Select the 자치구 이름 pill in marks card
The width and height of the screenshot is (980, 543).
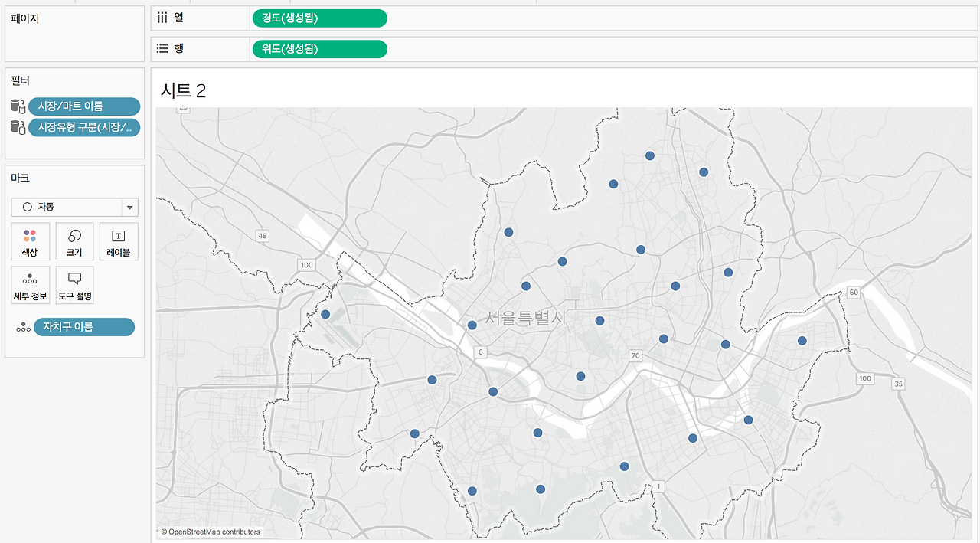pos(84,327)
